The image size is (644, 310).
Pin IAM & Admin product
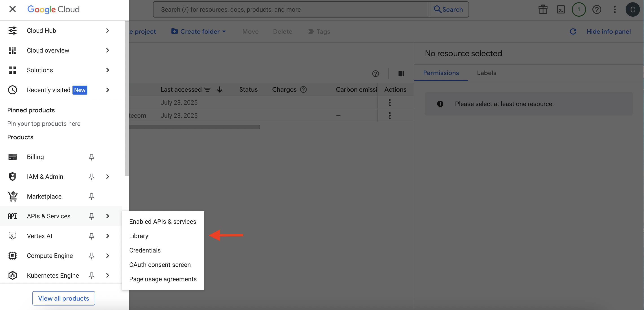(92, 177)
